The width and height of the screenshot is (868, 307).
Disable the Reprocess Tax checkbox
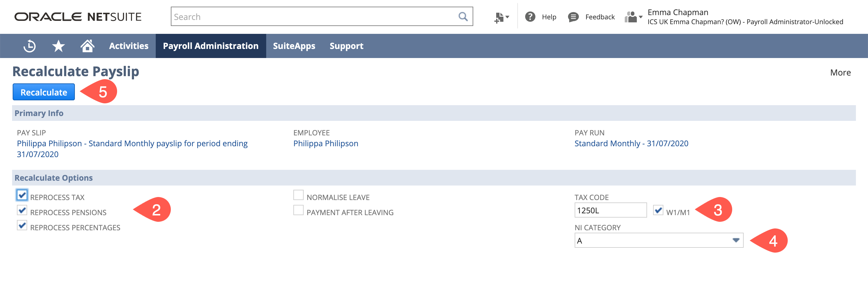22,195
